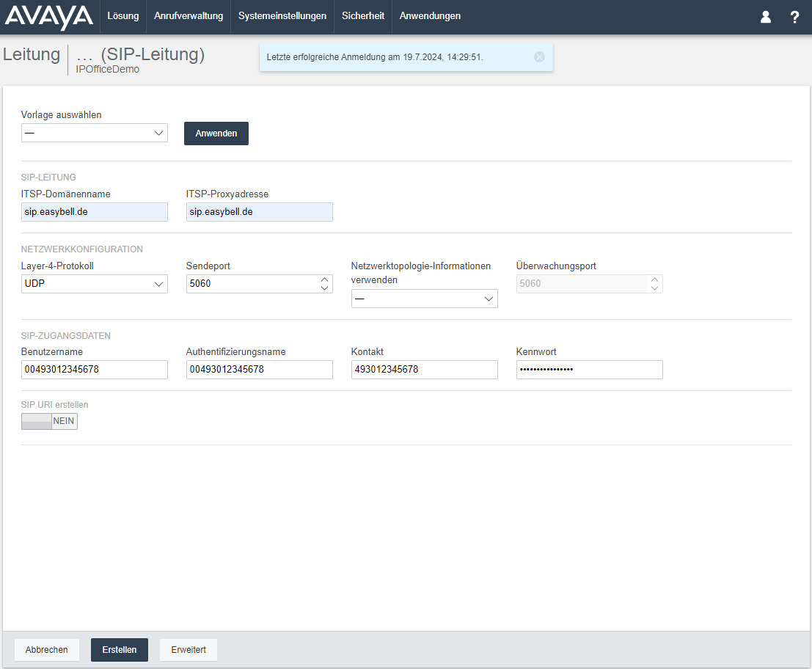Viewport: 812px width, 669px height.
Task: Open the Erweitert settings button
Action: (x=189, y=650)
